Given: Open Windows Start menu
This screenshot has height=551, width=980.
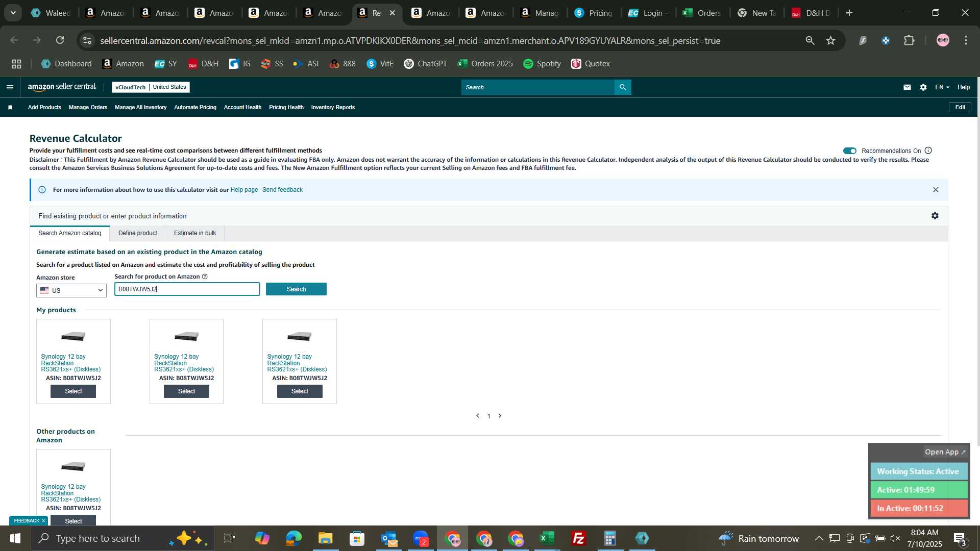Looking at the screenshot, I should pyautogui.click(x=15, y=538).
